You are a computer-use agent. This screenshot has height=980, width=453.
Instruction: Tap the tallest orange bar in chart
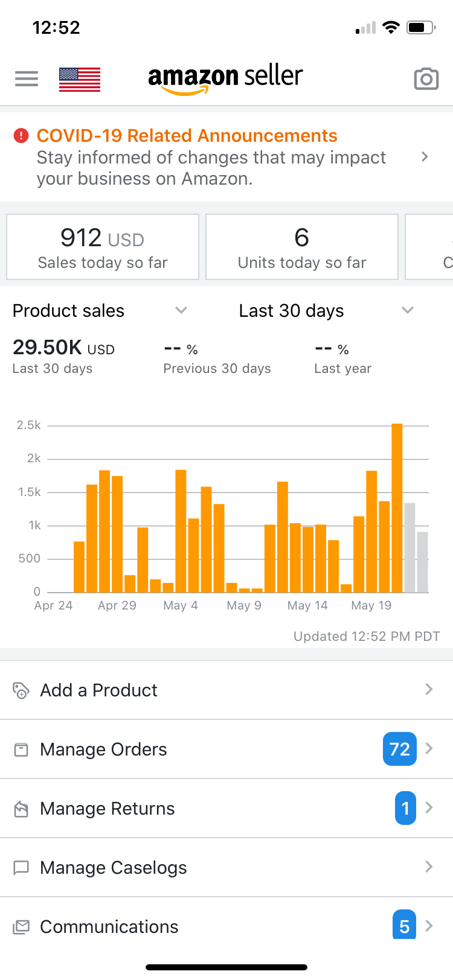click(397, 507)
